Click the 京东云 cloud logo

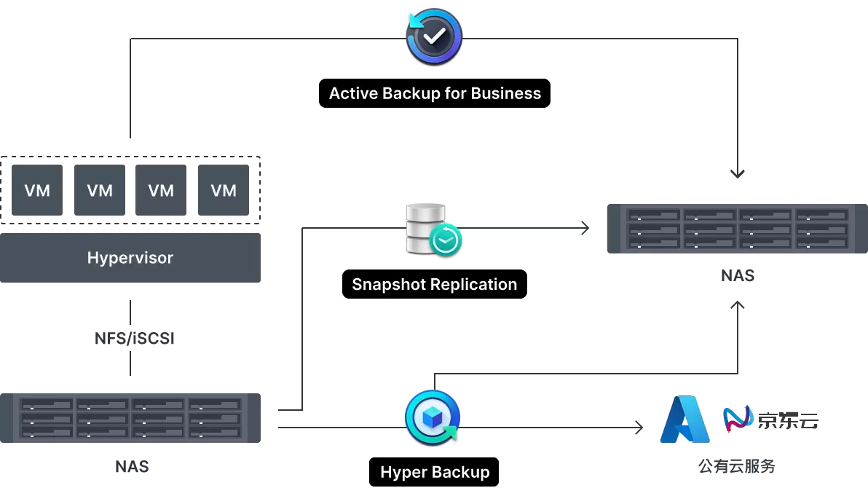click(x=770, y=420)
